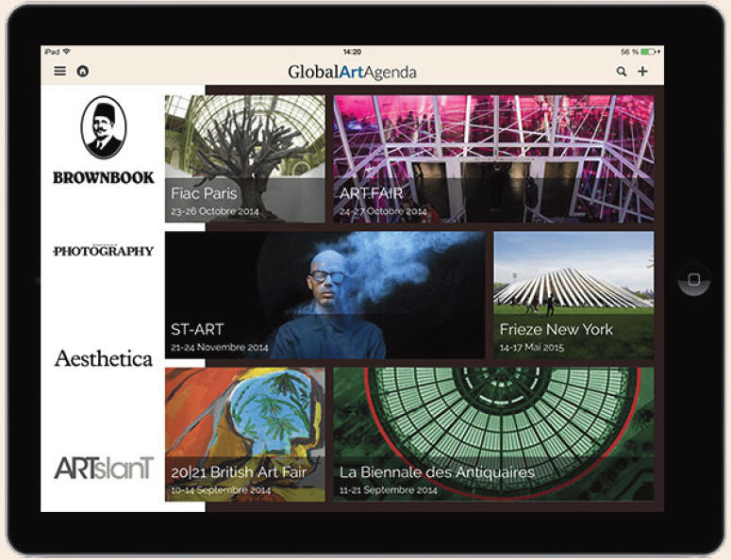Image resolution: width=731 pixels, height=560 pixels.
Task: Click the GlobalArtAgenda title logo
Action: coord(352,72)
